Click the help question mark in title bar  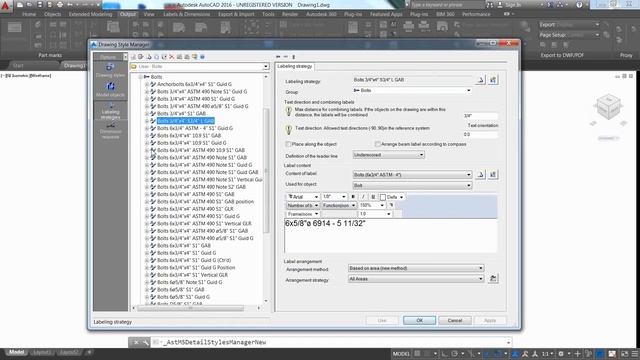[579, 5]
